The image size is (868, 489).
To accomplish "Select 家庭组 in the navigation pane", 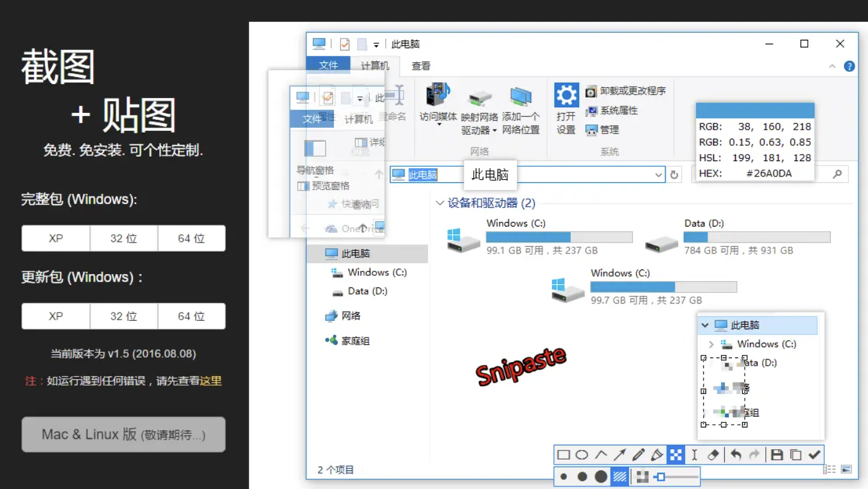I will (x=347, y=341).
